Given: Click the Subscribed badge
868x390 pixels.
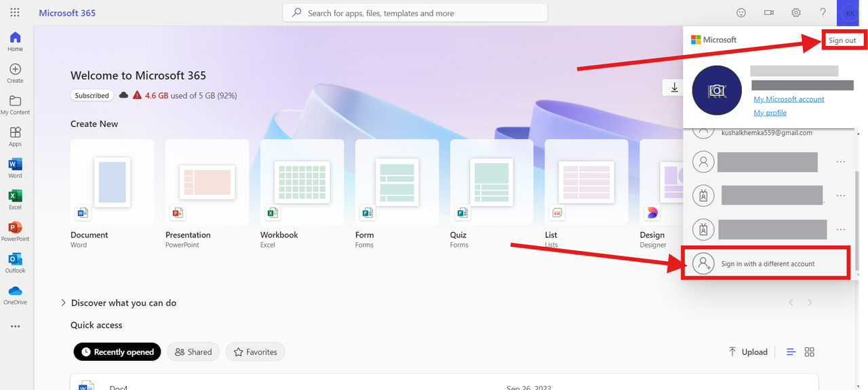Looking at the screenshot, I should pyautogui.click(x=92, y=96).
